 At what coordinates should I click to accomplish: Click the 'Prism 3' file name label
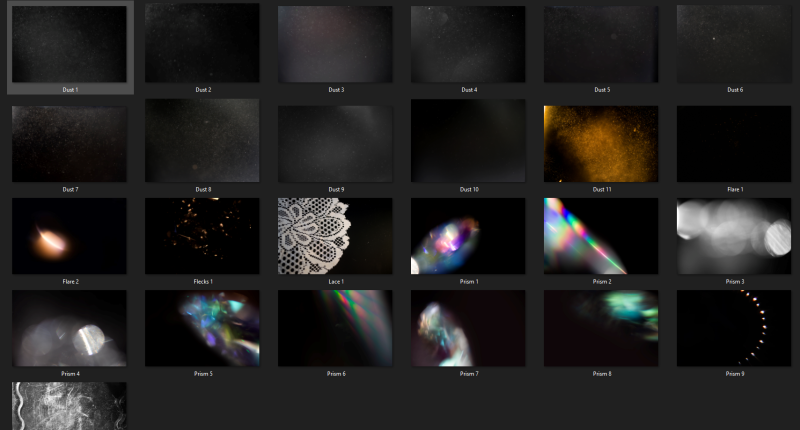[x=735, y=282]
